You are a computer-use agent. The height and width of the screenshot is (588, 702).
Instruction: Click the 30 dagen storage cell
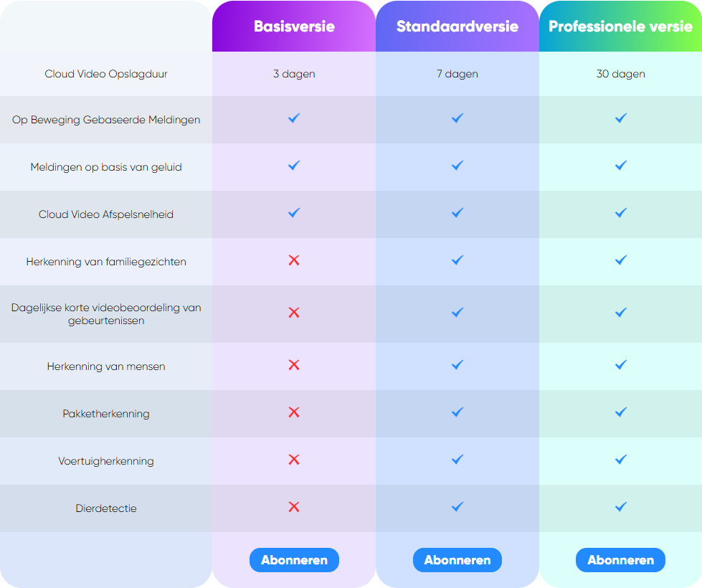pyautogui.click(x=620, y=74)
